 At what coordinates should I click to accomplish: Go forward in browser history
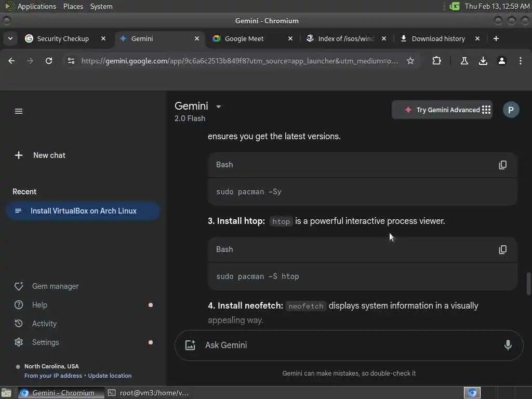click(x=30, y=61)
